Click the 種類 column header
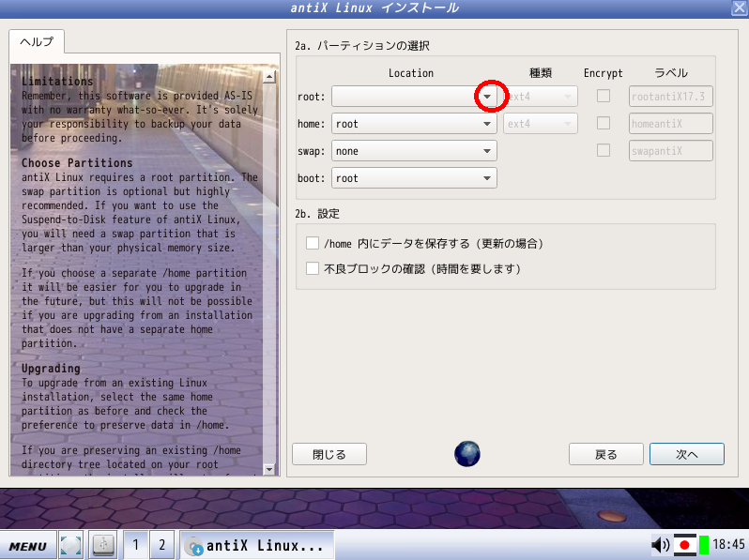 (x=541, y=73)
